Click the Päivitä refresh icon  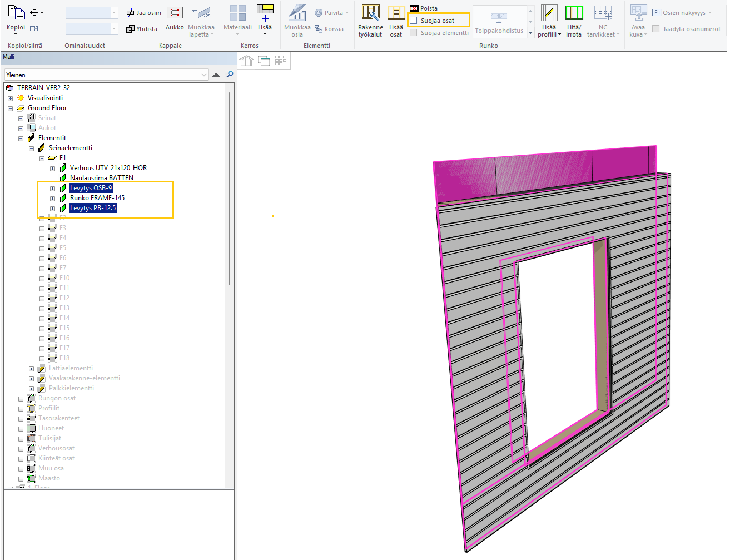[x=319, y=13]
